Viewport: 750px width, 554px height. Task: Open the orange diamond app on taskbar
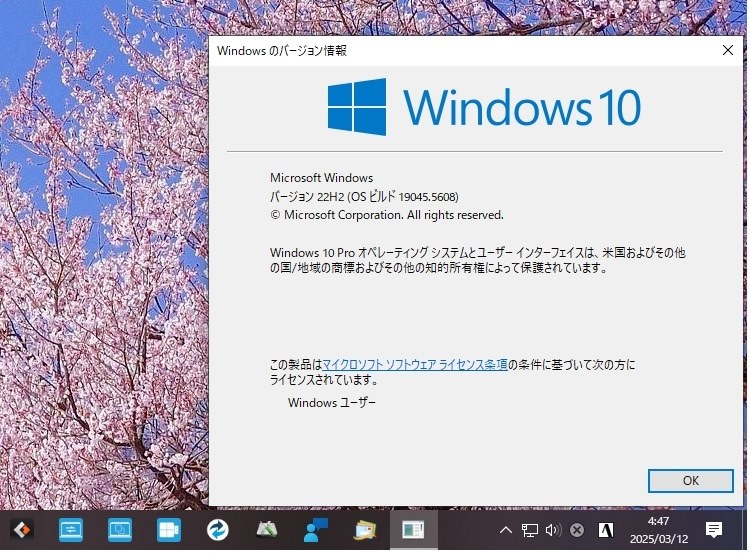tap(22, 532)
